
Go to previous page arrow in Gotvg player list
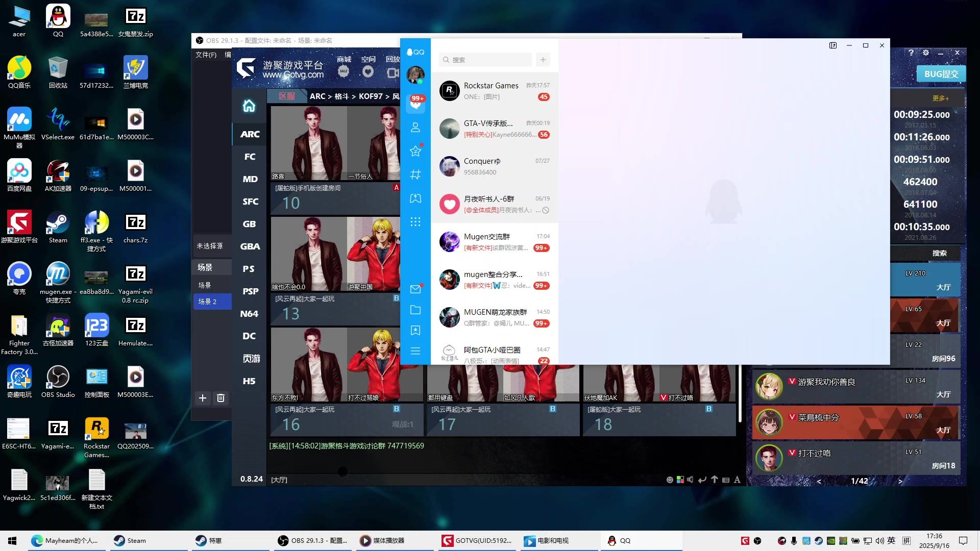(819, 481)
